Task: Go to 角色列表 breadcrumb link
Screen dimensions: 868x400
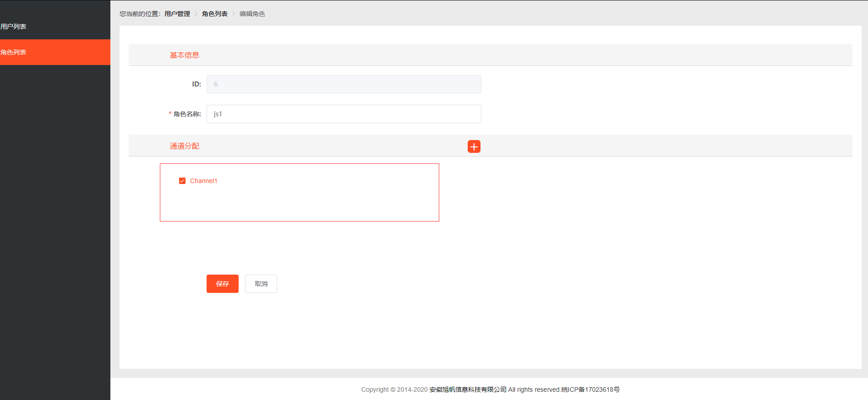Action: tap(215, 14)
